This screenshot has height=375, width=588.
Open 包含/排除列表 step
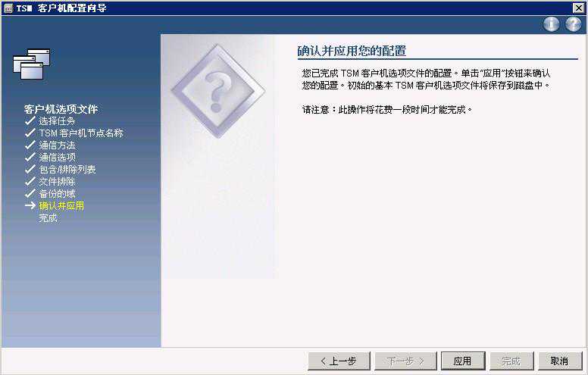coord(67,170)
